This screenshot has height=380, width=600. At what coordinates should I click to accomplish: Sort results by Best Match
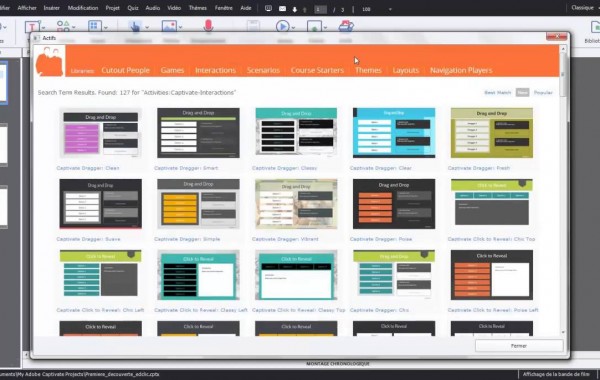497,93
